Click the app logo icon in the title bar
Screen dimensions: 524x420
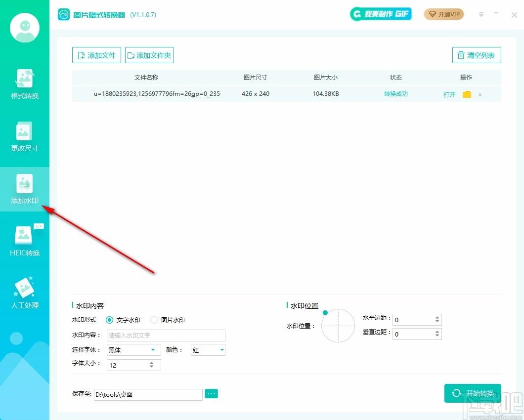pos(63,14)
